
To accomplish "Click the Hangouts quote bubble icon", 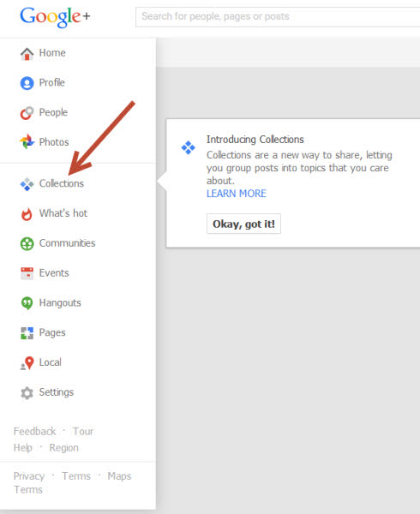I will pos(27,303).
